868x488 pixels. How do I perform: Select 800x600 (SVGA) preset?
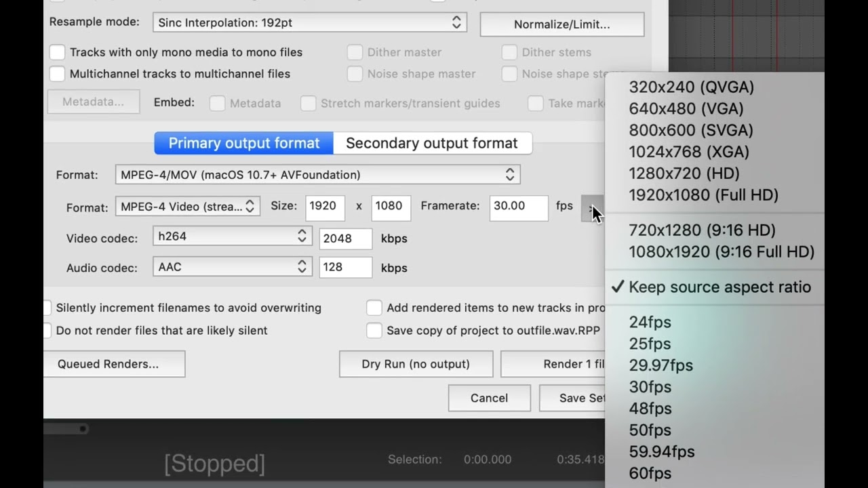coord(715,130)
